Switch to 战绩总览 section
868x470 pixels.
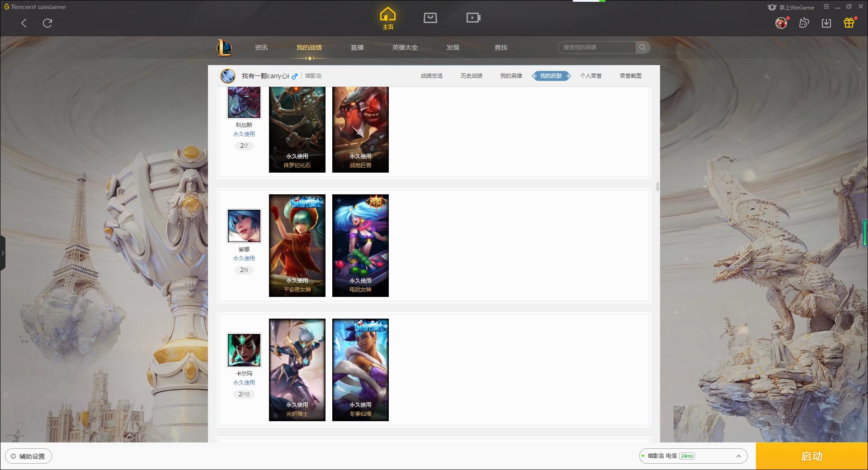pyautogui.click(x=432, y=76)
